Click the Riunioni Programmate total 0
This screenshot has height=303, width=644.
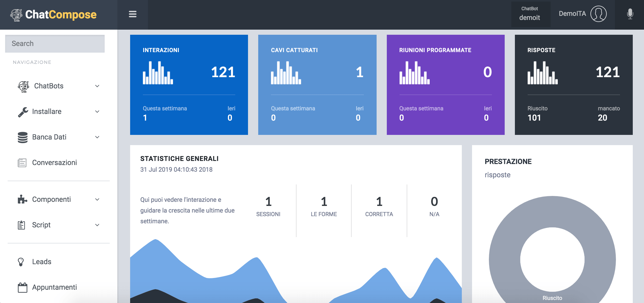487,72
